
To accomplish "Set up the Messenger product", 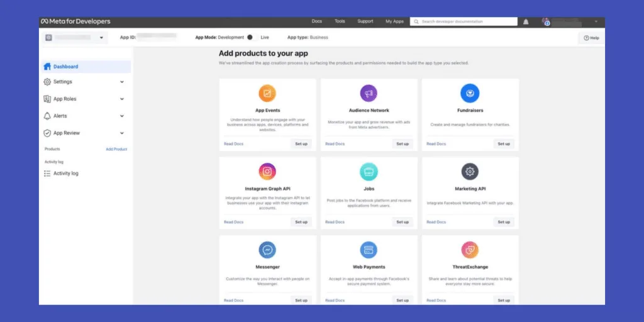I will pos(301,300).
